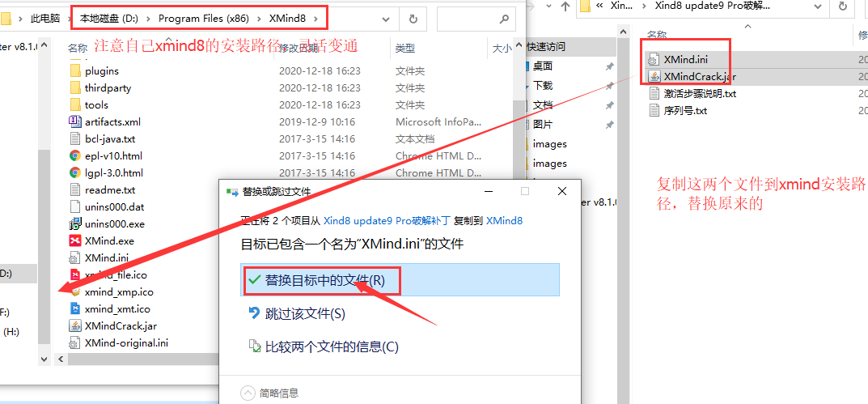Image resolution: width=868 pixels, height=404 pixels.
Task: Click 本地磁盘 (D:) breadcrumb segment
Action: click(x=109, y=19)
